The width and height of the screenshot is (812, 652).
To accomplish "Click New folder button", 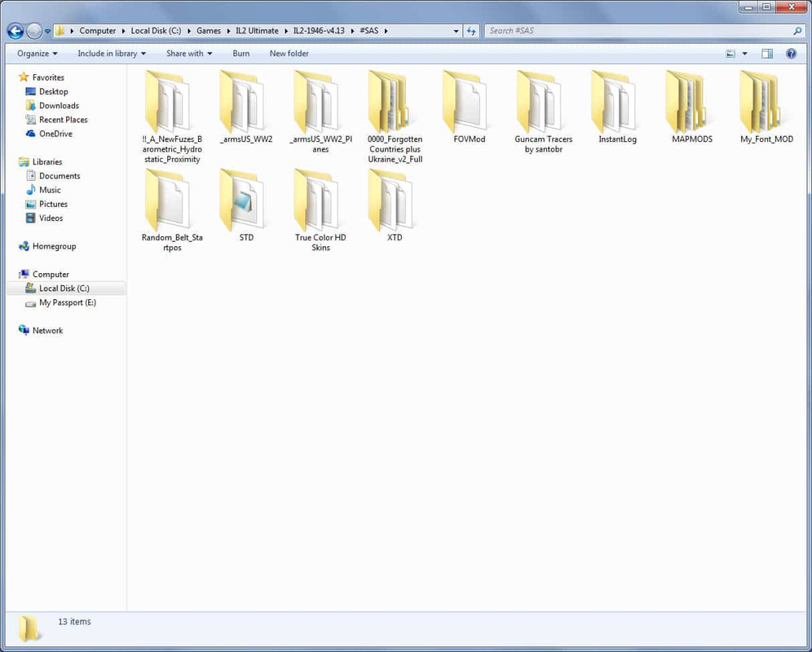I will click(x=289, y=53).
